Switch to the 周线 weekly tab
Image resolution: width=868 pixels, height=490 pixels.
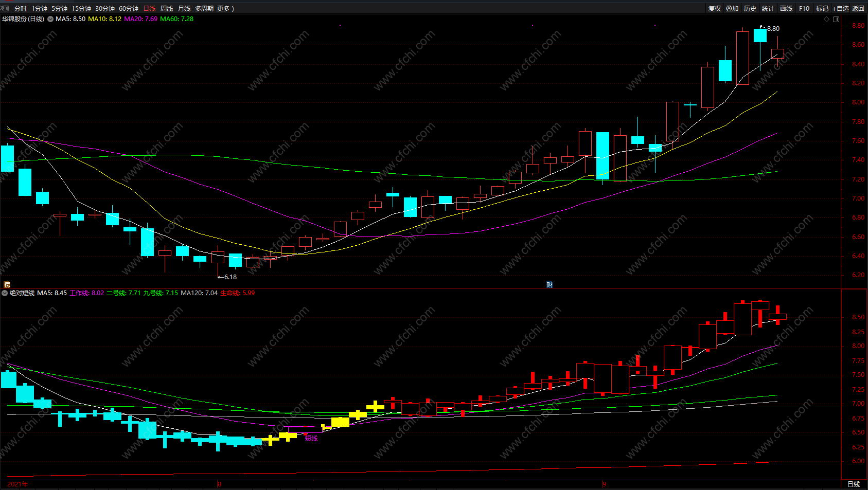(167, 9)
